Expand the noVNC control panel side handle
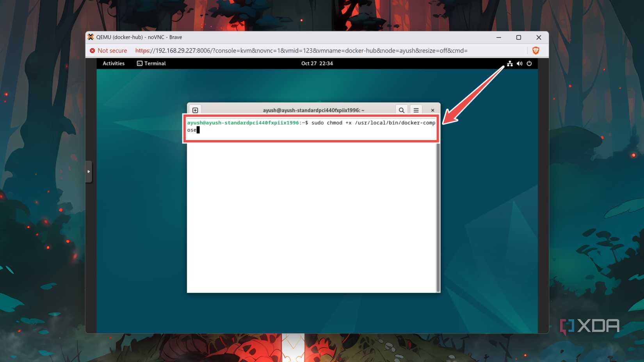 (89, 171)
